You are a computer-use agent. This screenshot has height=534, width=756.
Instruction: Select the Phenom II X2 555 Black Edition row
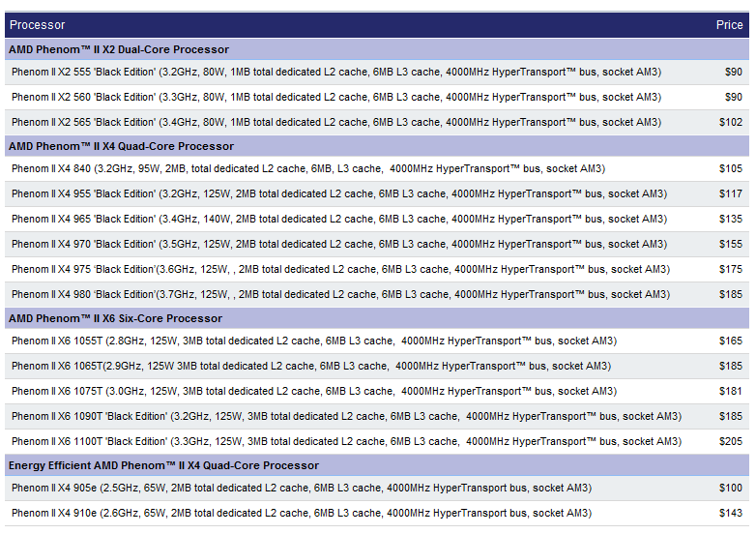(x=377, y=73)
